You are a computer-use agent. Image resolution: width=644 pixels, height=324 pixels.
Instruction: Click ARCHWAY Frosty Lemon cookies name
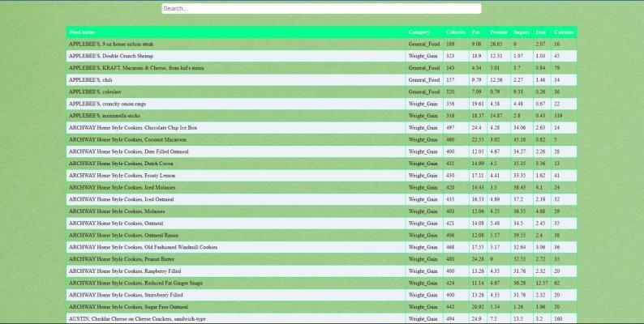[x=122, y=175]
